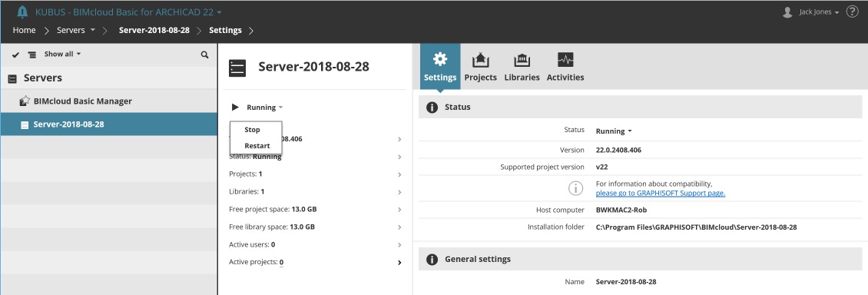Viewport: 868px width, 295px height.
Task: Expand the Status: Running row chevron
Action: (399, 157)
